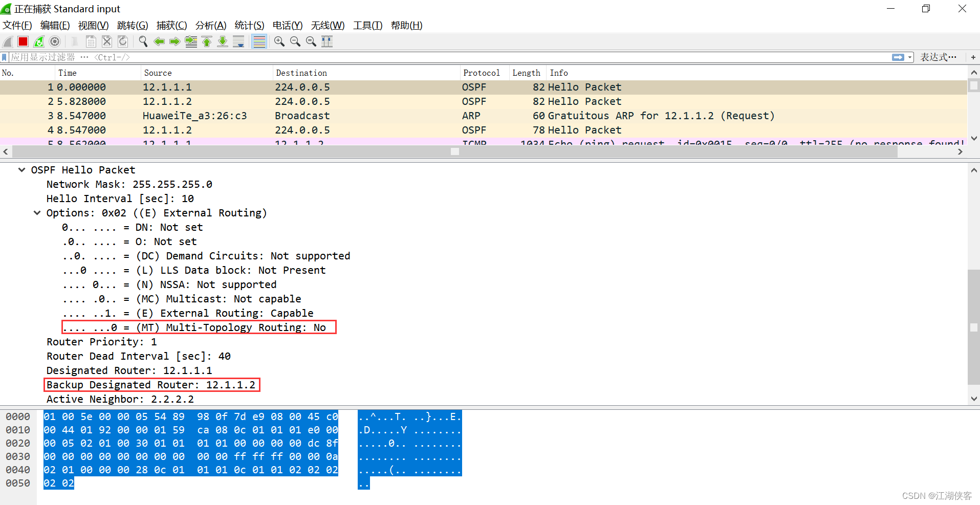980x505 pixels.
Task: Click the packet details vertical scrollbar thumb
Action: [x=973, y=327]
